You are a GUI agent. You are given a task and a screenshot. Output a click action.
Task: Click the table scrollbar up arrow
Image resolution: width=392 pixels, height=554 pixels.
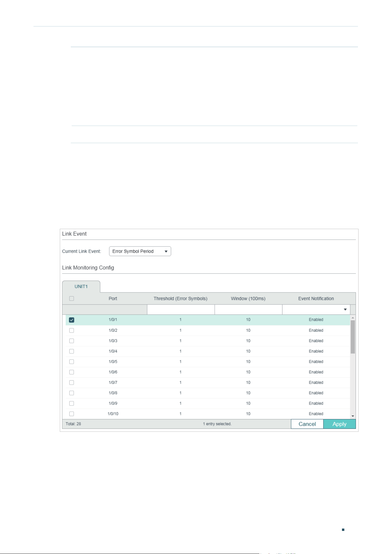353,318
